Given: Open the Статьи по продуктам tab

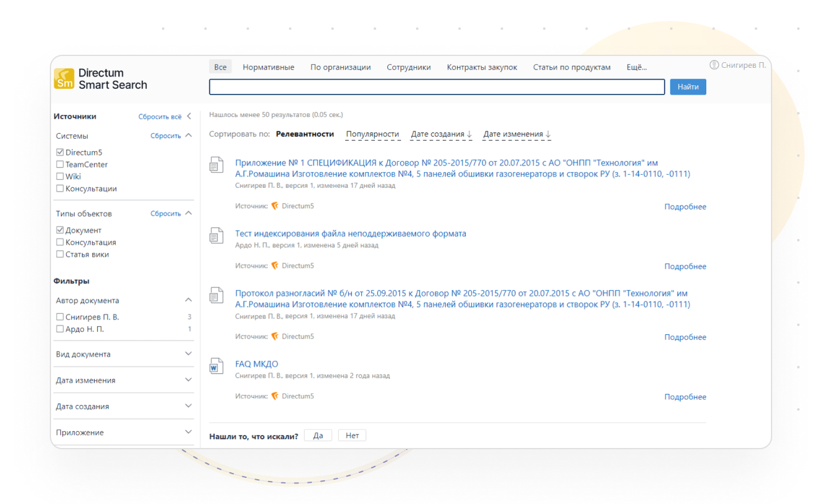Looking at the screenshot, I should pos(572,67).
